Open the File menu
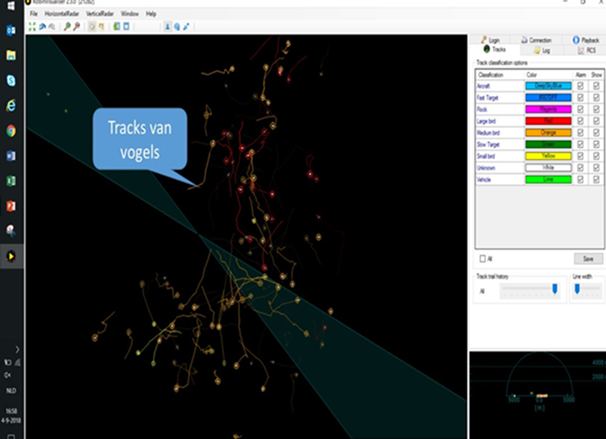This screenshot has width=606, height=439. [33, 14]
